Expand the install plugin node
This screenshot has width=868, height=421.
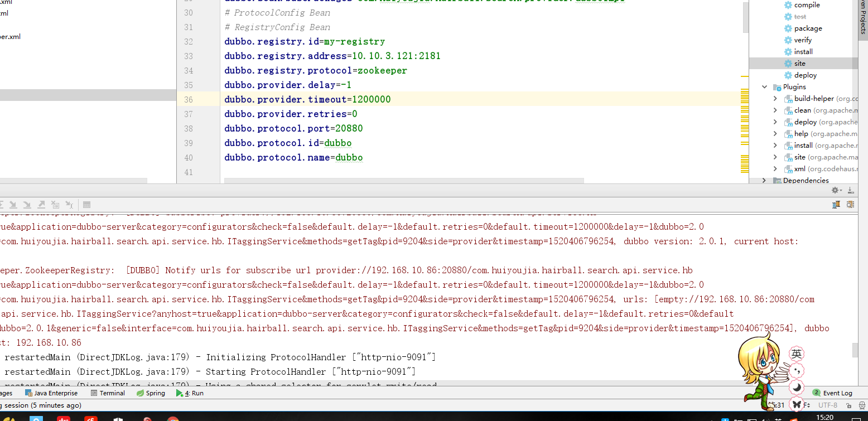[x=775, y=146]
